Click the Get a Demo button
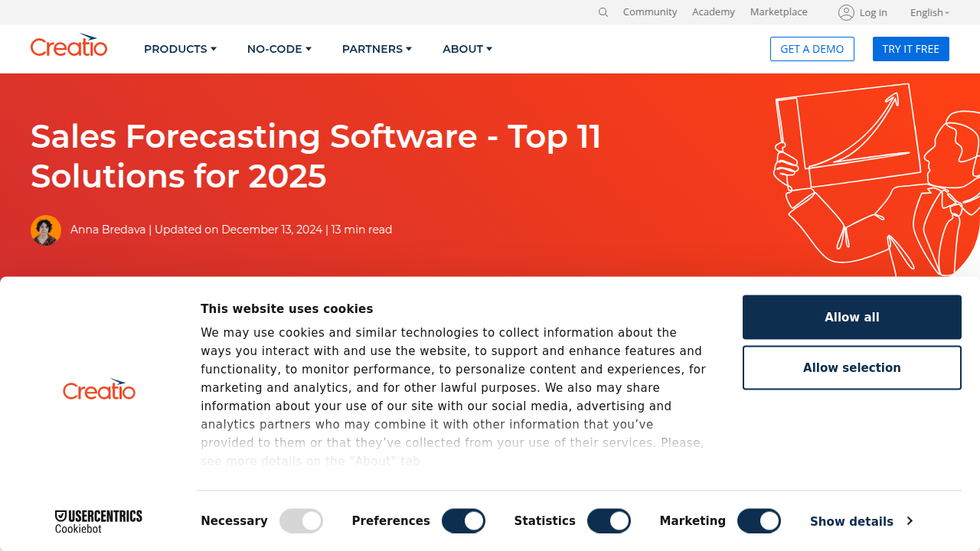Viewport: 980px width, 551px height. pyautogui.click(x=812, y=49)
